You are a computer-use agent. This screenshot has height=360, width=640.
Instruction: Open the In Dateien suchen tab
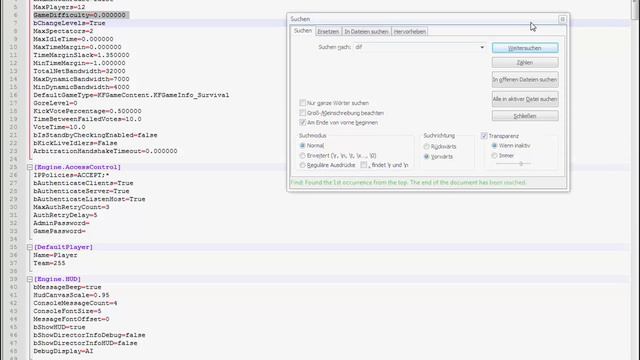pyautogui.click(x=366, y=31)
